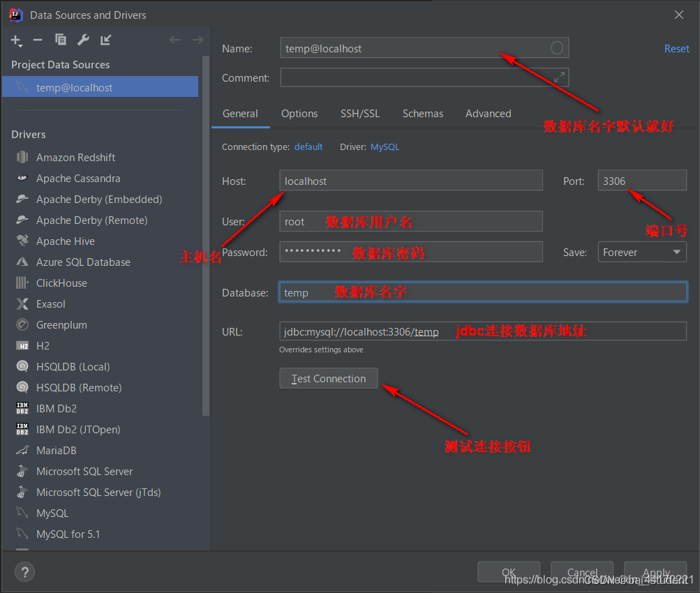Open help with question mark button
Screen dimensions: 700x593
pyautogui.click(x=24, y=572)
